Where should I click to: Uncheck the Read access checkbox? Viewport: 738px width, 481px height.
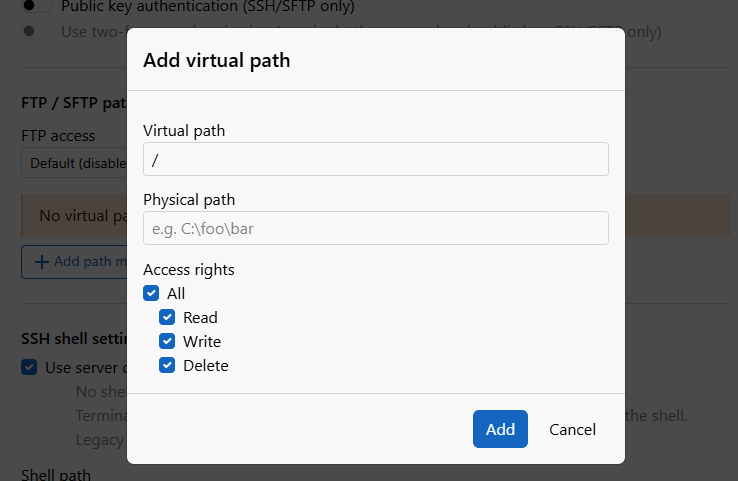point(167,317)
